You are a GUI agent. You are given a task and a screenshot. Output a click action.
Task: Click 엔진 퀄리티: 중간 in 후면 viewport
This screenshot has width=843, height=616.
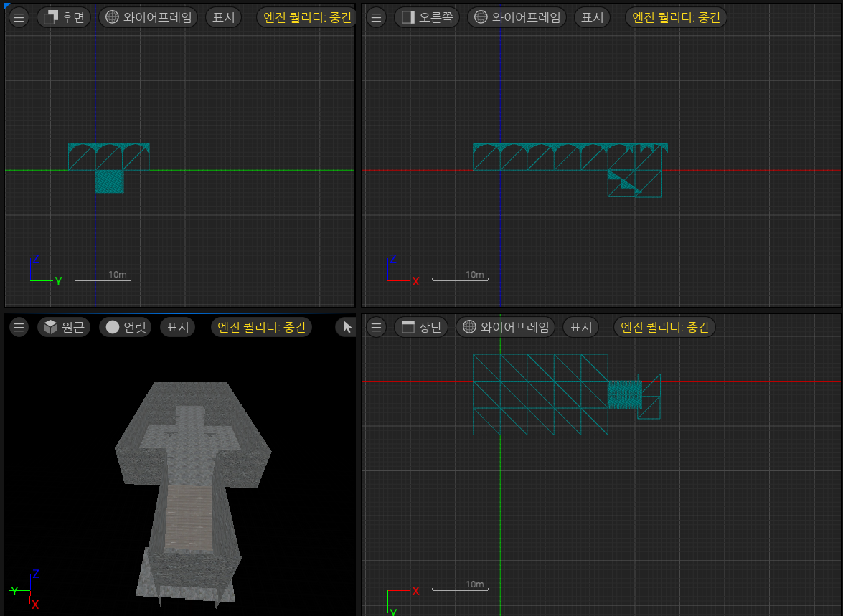pos(306,17)
